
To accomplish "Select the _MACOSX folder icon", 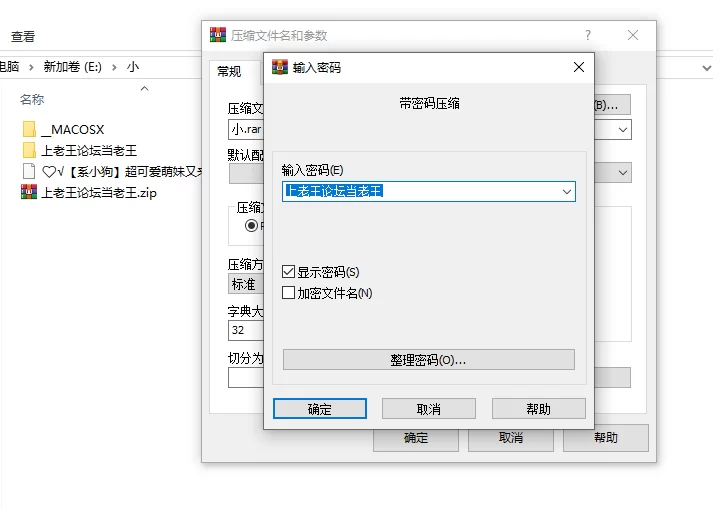I will click(x=29, y=129).
